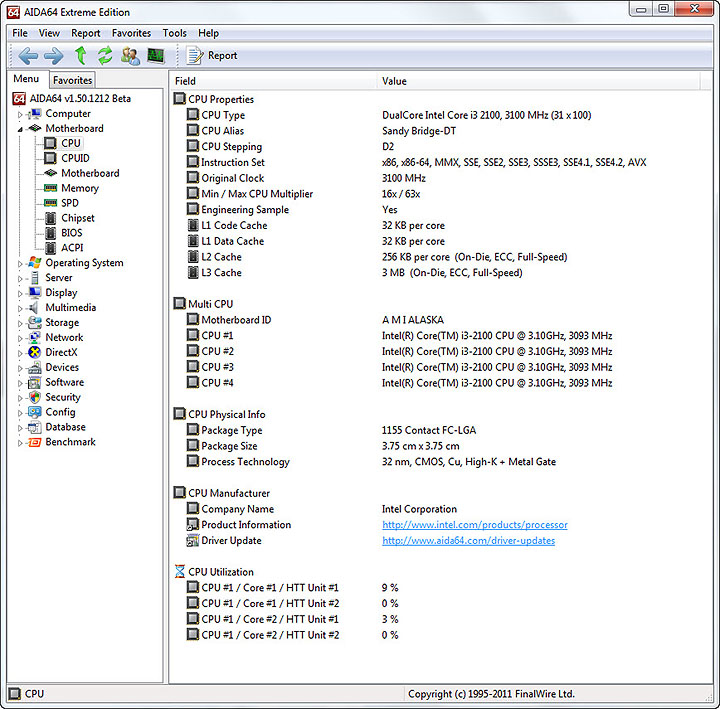This screenshot has height=709, width=720.
Task: Open the File menu
Action: click(x=20, y=33)
